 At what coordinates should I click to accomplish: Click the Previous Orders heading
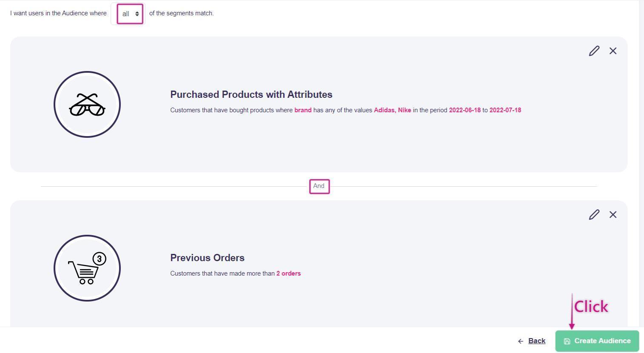[x=207, y=258]
